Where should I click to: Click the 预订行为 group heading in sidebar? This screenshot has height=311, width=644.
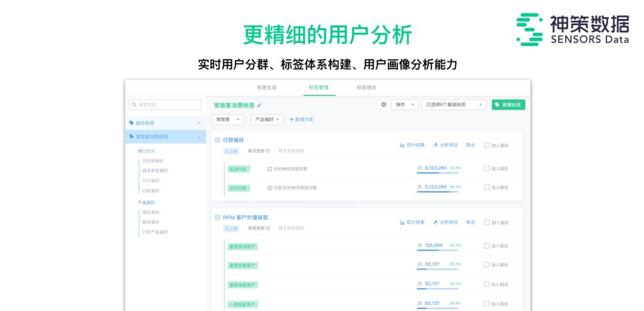point(146,151)
